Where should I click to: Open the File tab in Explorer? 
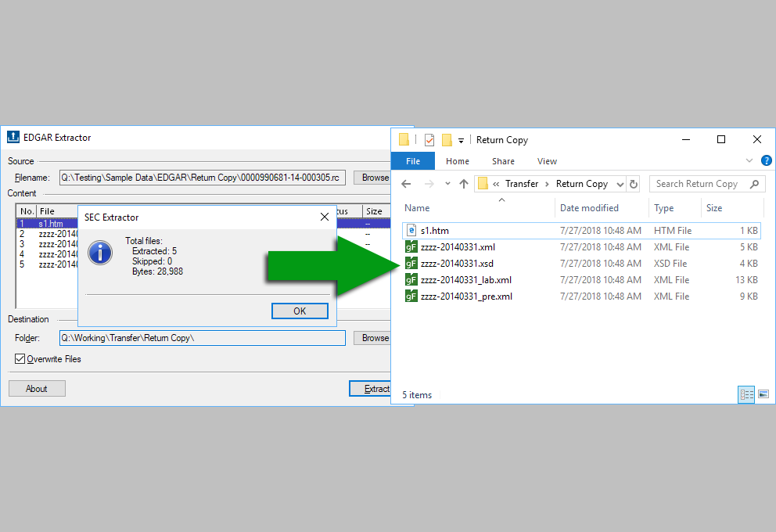point(413,161)
